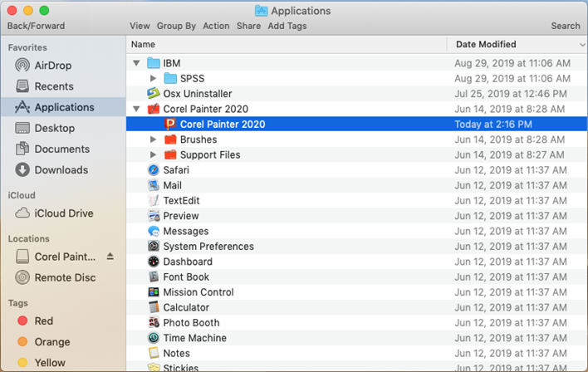Open the Safari compass icon
Screen dimensions: 588x372
(154, 170)
